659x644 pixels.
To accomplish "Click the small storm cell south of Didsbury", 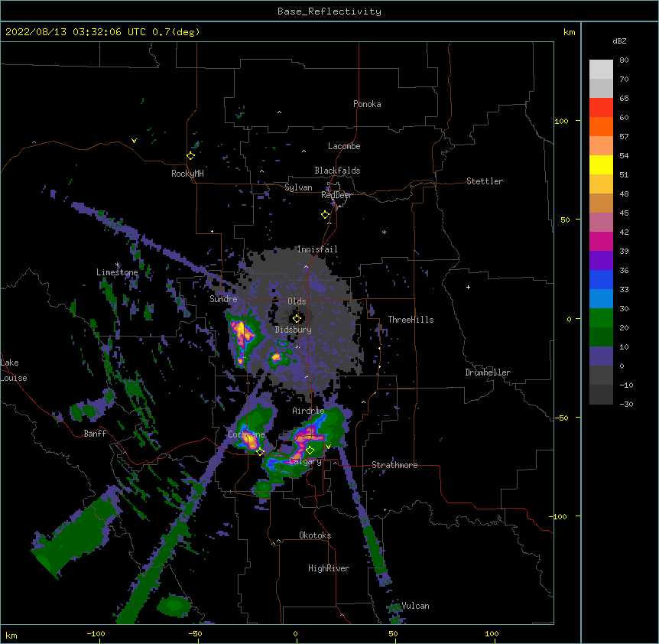I will pos(276,358).
